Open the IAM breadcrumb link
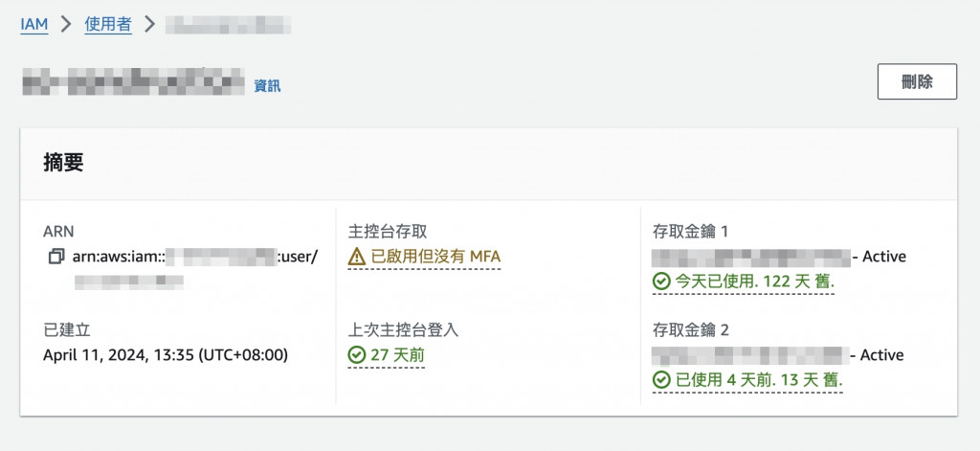The image size is (980, 451). tap(34, 25)
